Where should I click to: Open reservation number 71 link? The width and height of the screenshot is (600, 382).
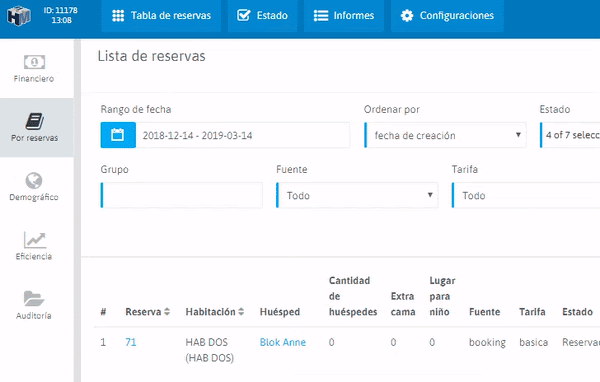point(130,342)
